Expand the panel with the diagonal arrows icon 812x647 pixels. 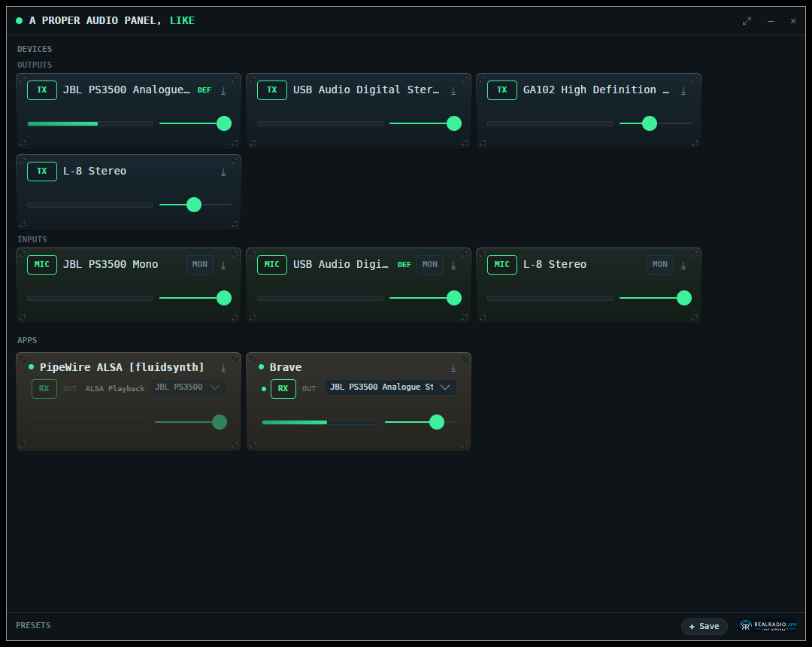(747, 21)
